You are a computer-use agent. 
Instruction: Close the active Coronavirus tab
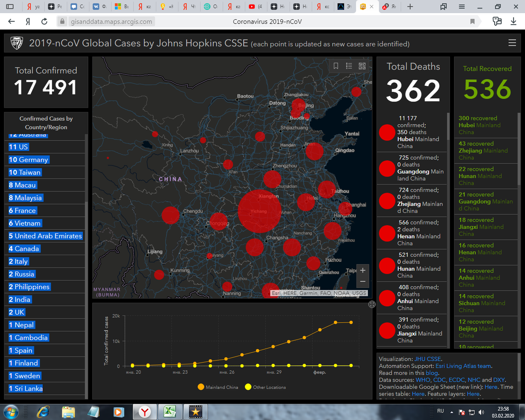click(372, 7)
